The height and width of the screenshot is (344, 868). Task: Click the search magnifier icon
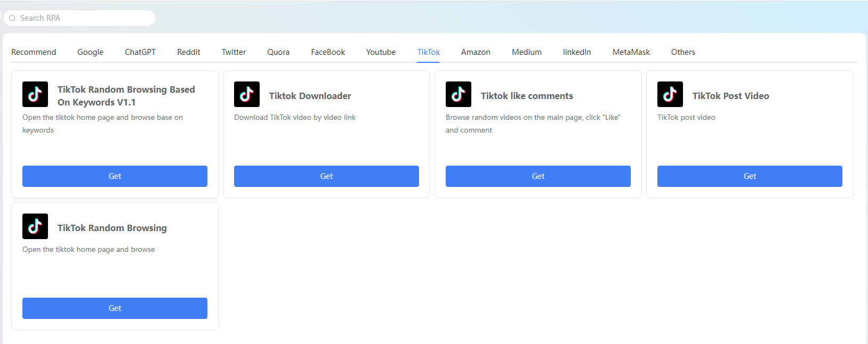coord(12,18)
